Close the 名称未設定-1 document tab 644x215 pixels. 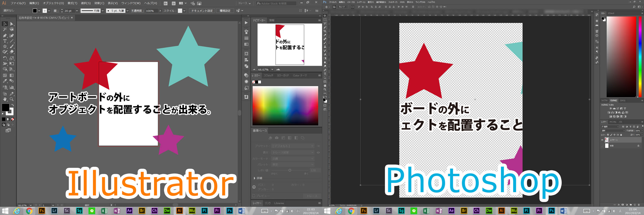tap(72, 18)
